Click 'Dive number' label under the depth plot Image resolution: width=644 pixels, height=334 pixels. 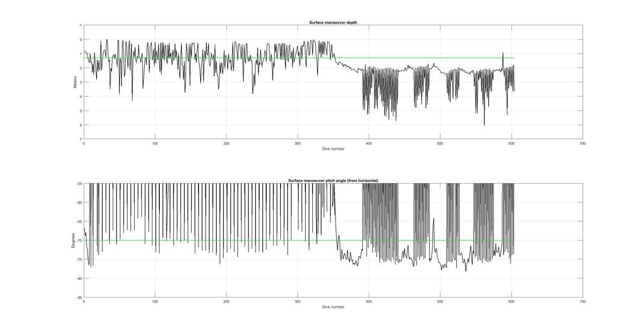point(333,149)
